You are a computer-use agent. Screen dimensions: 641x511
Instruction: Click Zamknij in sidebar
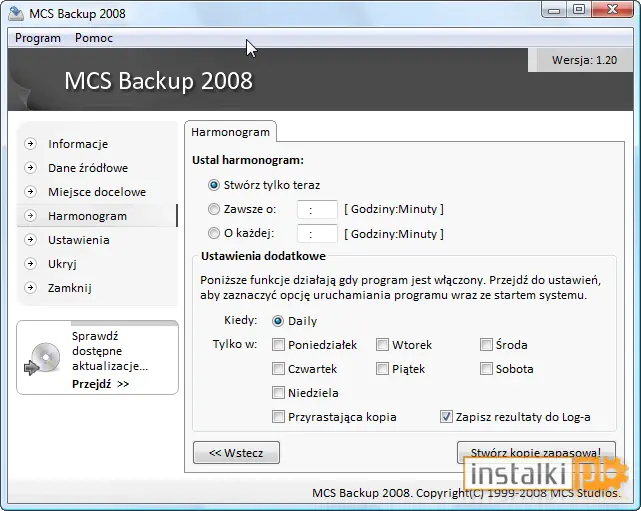tap(69, 288)
